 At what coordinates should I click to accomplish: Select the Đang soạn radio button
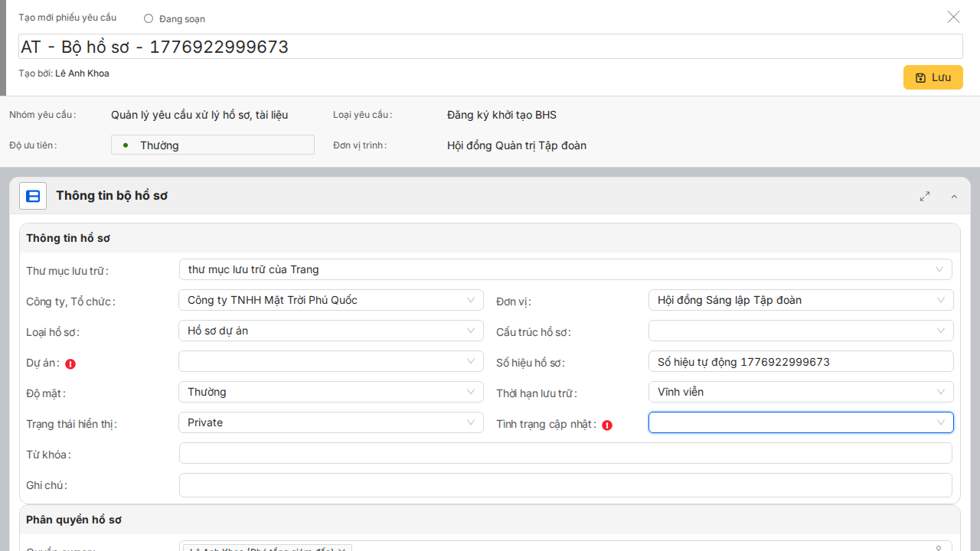click(149, 18)
